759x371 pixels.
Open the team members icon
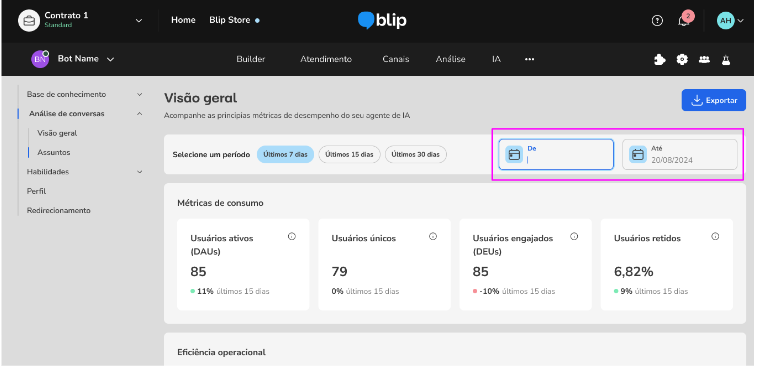[x=704, y=60]
